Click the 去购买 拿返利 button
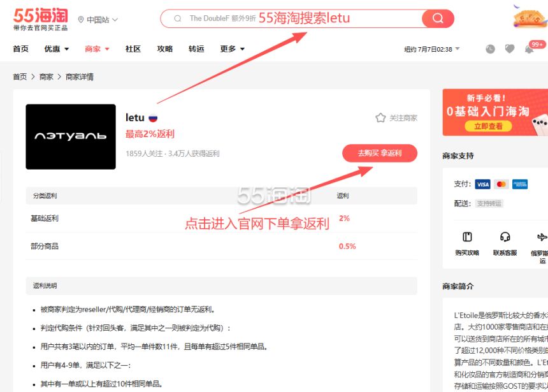The image size is (548, 392). click(x=380, y=153)
